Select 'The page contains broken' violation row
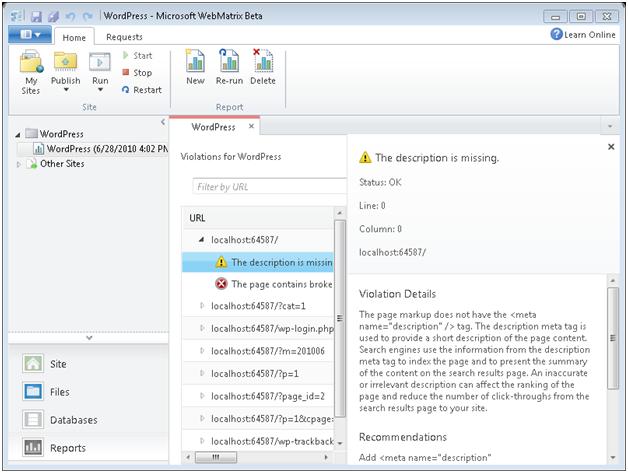Viewport: 628px width, 473px height. pyautogui.click(x=258, y=284)
